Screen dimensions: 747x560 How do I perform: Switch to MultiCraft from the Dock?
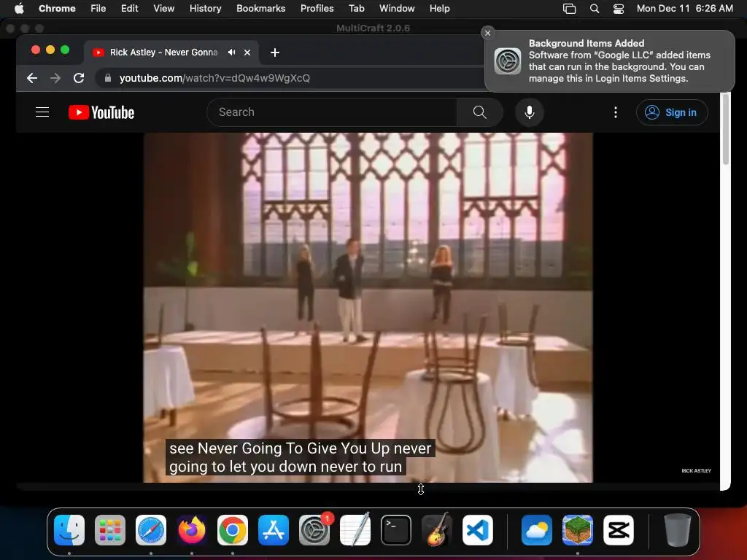pos(578,530)
